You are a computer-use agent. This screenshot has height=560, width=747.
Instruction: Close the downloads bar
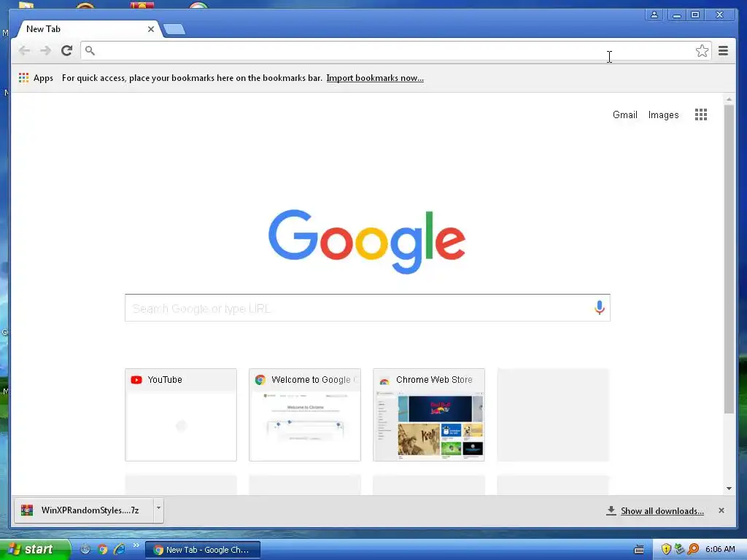tap(721, 510)
